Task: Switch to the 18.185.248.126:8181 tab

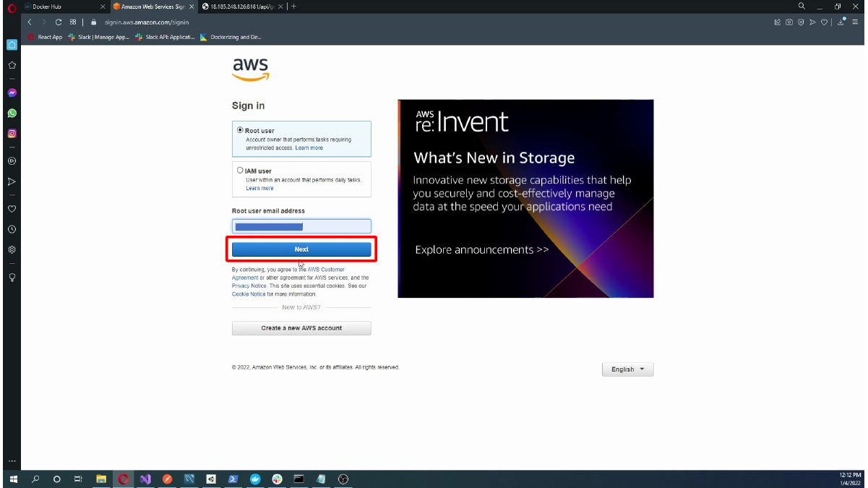Action: tap(242, 7)
